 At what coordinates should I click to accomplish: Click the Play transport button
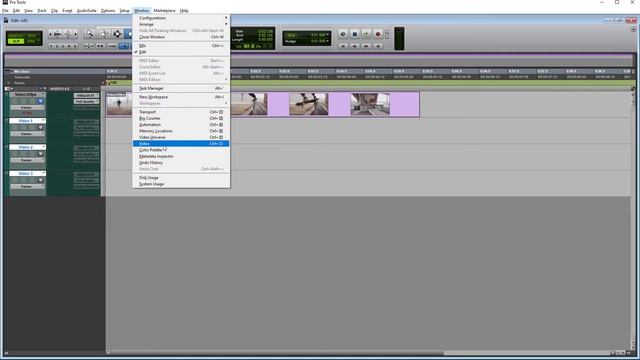pyautogui.click(x=366, y=34)
